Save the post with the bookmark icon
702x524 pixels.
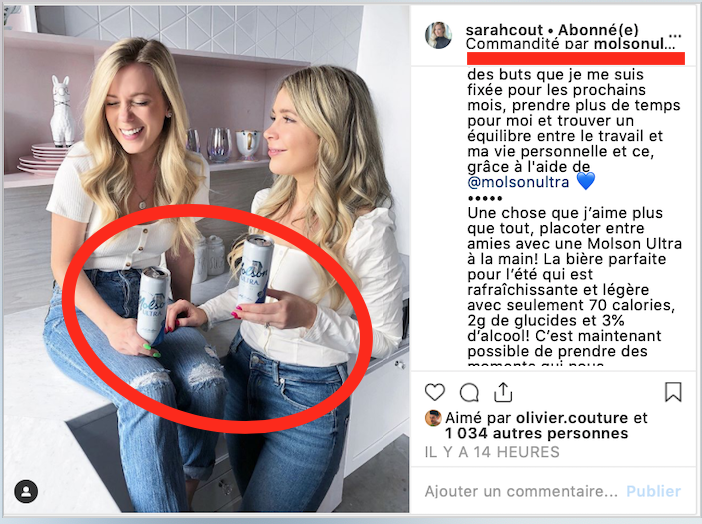pos(673,392)
